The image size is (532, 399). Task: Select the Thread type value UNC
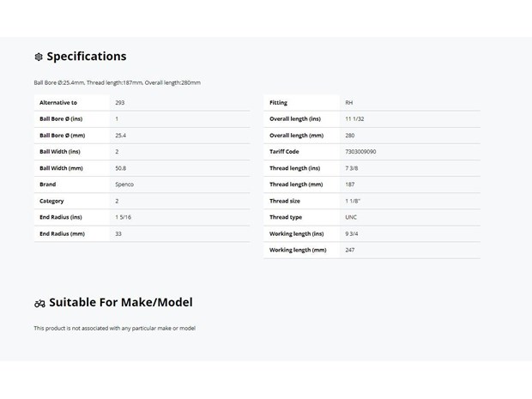point(351,217)
